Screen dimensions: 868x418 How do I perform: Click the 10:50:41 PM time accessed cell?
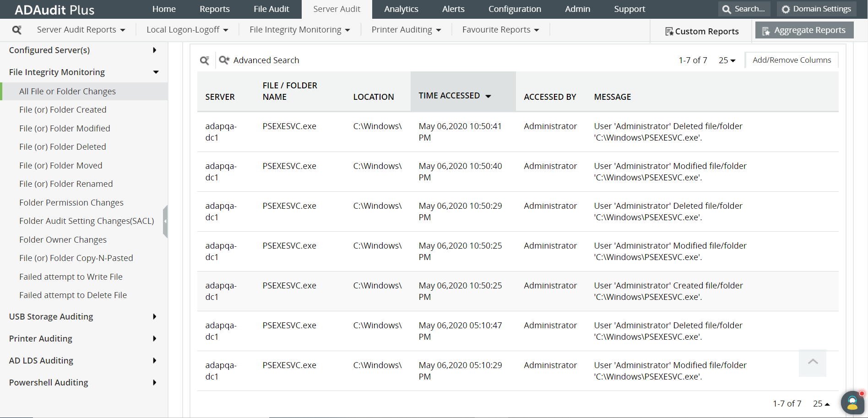tap(460, 132)
